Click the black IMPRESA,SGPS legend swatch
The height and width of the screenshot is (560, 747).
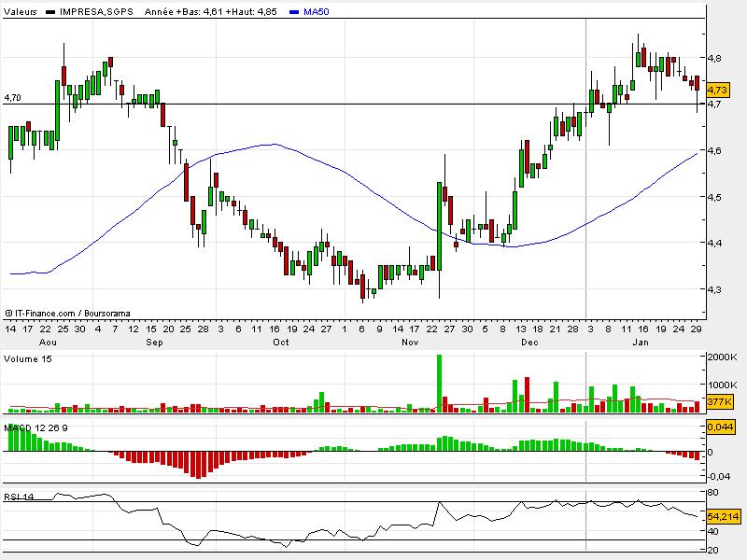50,12
